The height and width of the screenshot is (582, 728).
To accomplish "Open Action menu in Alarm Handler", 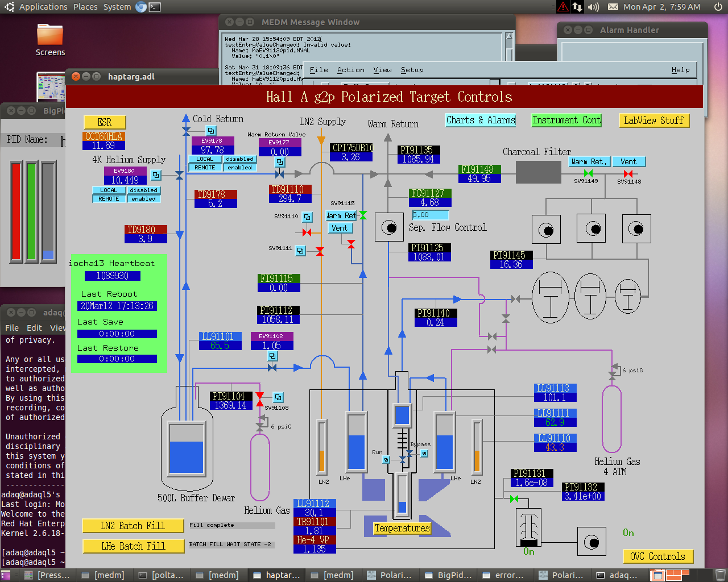I will [350, 70].
